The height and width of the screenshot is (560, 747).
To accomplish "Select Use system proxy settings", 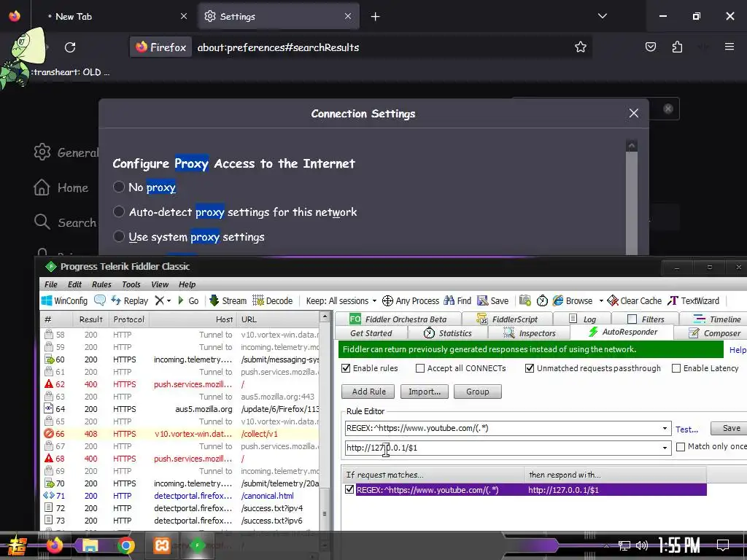I will [119, 236].
